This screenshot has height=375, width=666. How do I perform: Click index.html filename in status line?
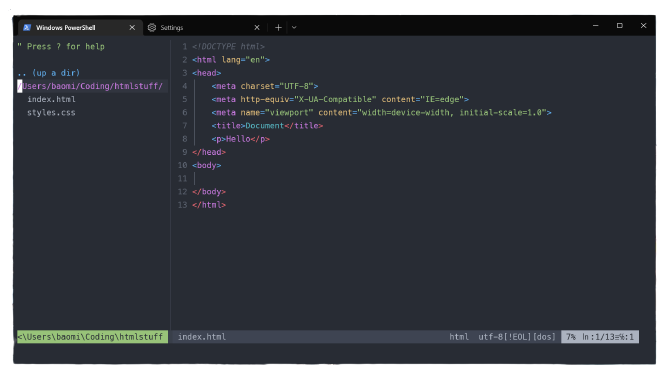tap(202, 337)
